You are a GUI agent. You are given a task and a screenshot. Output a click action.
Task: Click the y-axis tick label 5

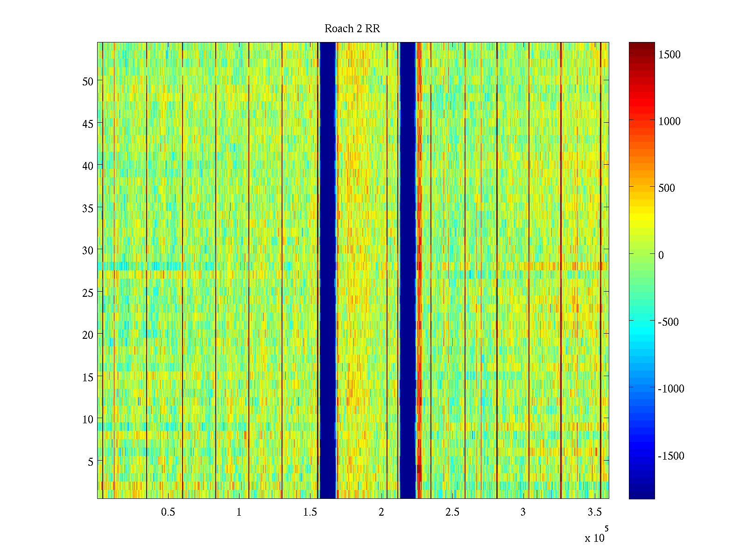91,462
